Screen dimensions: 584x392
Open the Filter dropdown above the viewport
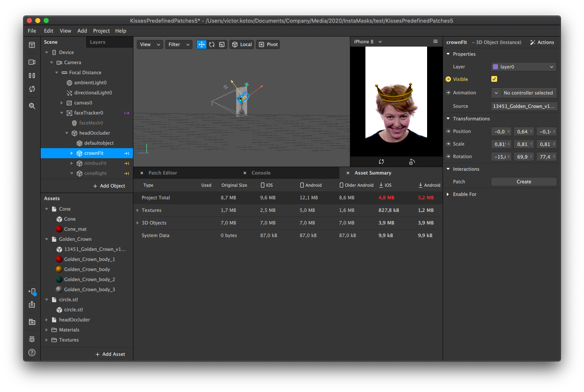click(179, 44)
